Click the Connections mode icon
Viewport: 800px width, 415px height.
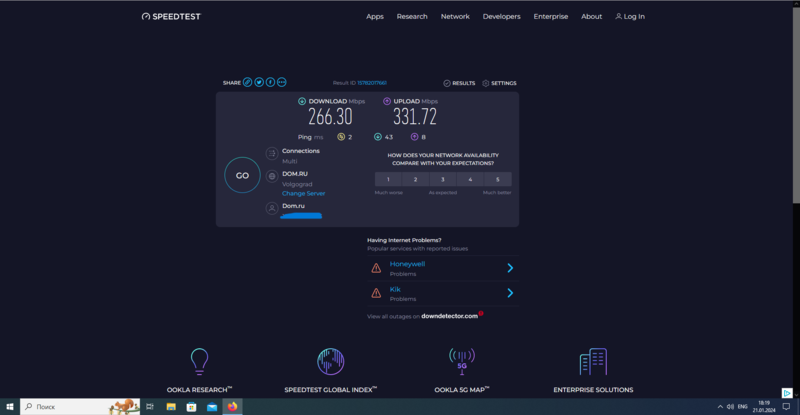tap(272, 153)
